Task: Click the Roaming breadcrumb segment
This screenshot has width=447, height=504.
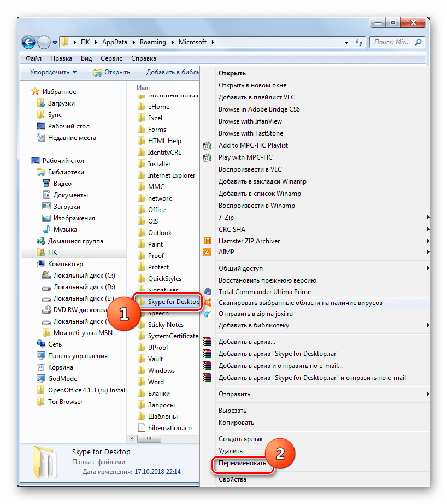Action: pos(152,42)
